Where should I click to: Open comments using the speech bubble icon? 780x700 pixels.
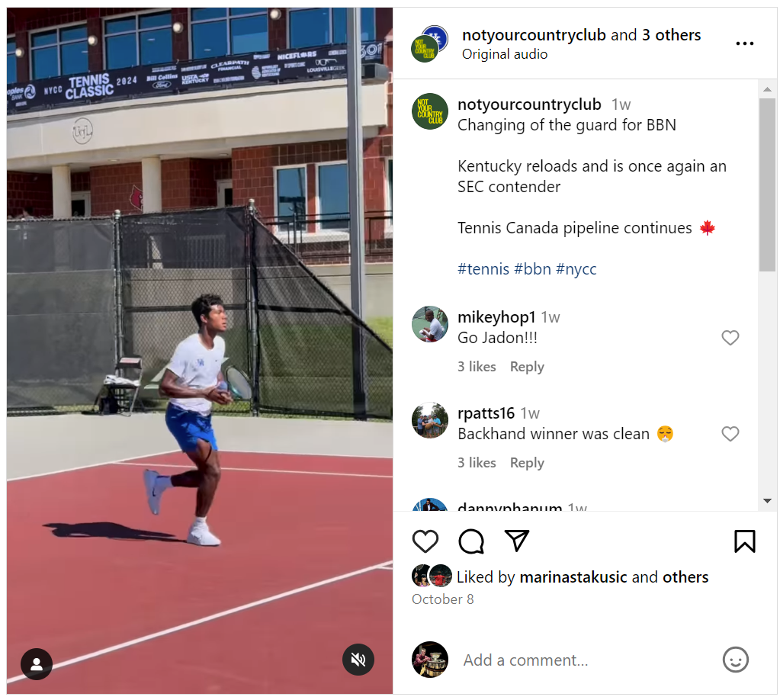point(471,541)
